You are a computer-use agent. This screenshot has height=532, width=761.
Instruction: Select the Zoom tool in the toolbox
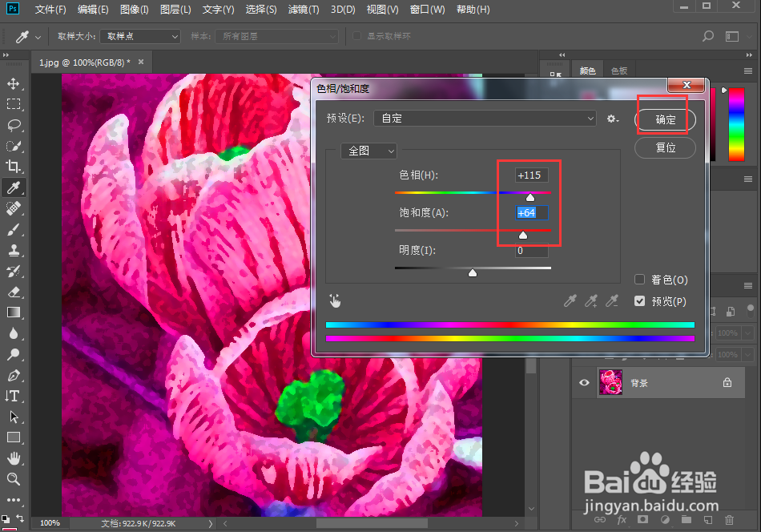(x=13, y=479)
